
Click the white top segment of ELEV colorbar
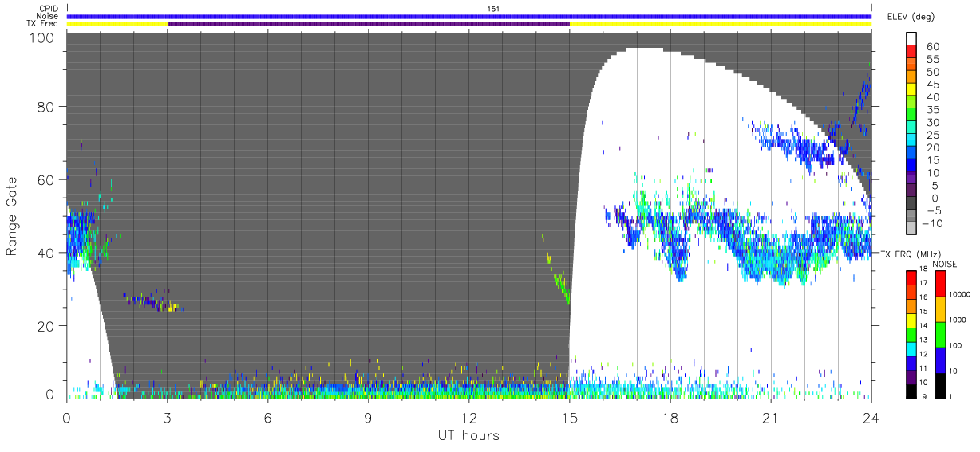pos(913,38)
